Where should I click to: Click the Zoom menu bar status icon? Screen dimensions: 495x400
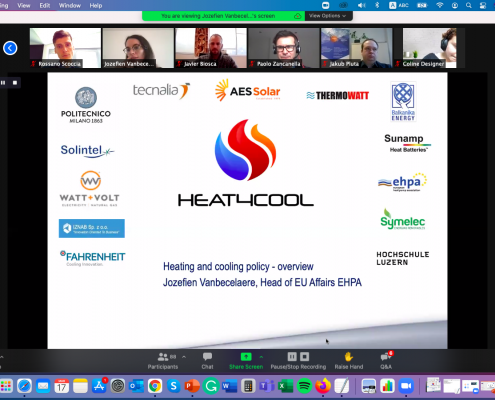pyautogui.click(x=326, y=5)
